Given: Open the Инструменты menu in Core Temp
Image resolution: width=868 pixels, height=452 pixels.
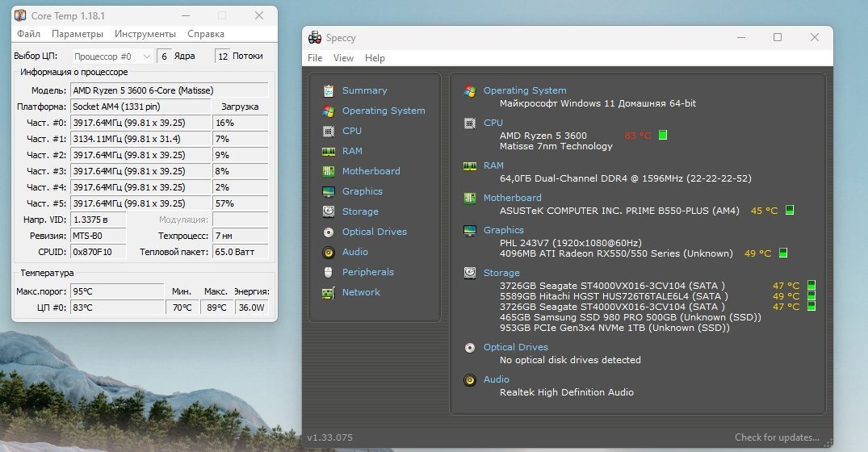Looking at the screenshot, I should (x=145, y=34).
